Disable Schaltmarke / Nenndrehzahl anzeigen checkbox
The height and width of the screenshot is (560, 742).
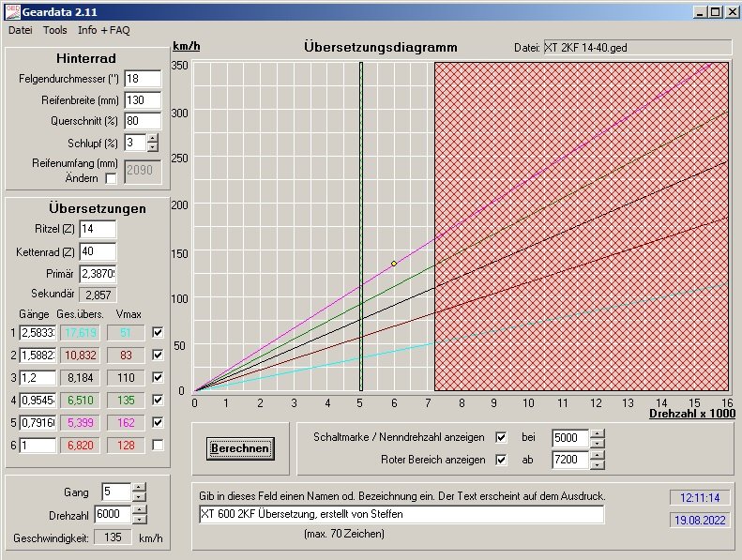[500, 438]
